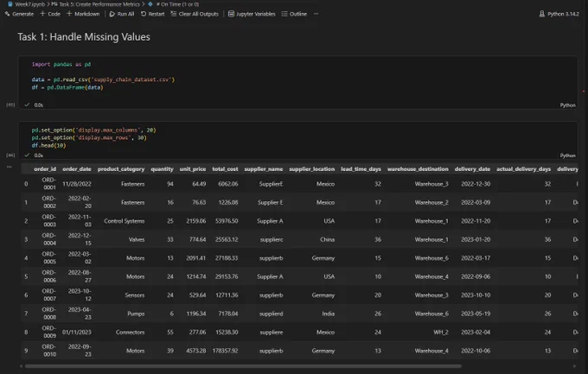Click the Connectors product category cell

pyautogui.click(x=130, y=333)
